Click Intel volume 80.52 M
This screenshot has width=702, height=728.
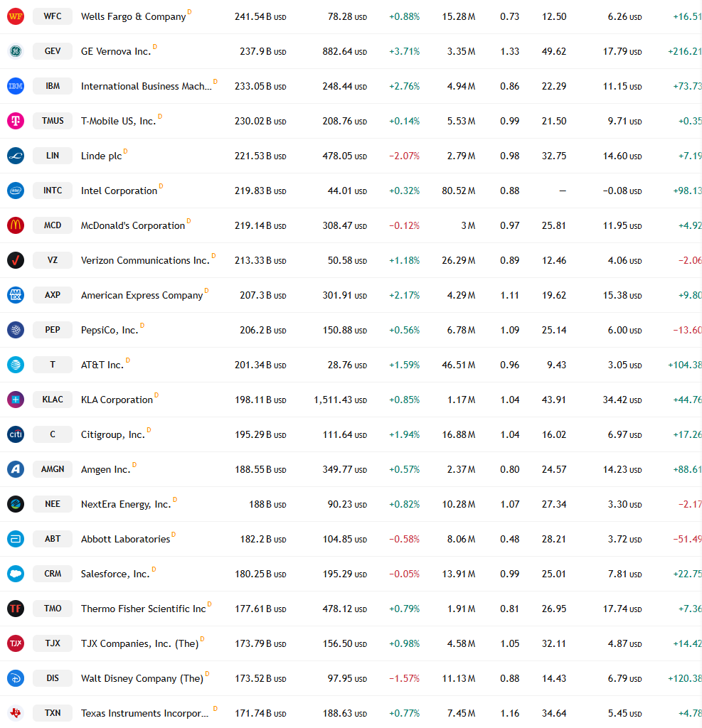(x=459, y=191)
